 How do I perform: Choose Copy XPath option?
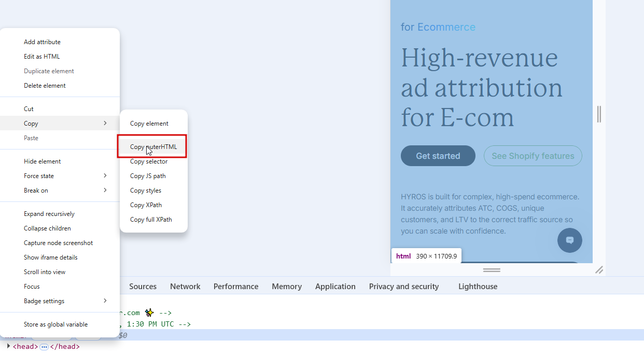(x=146, y=205)
